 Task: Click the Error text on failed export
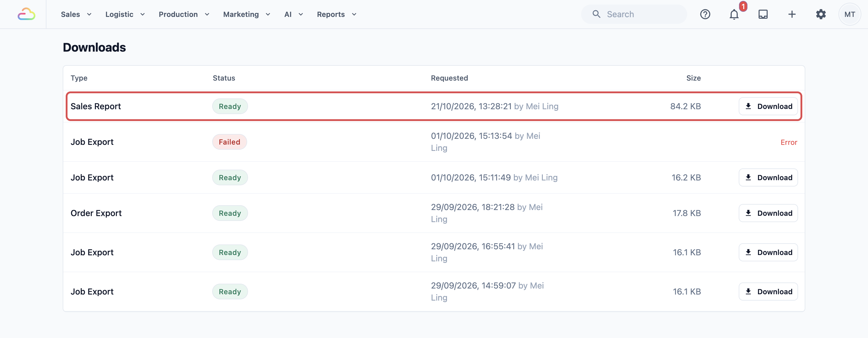coord(789,142)
